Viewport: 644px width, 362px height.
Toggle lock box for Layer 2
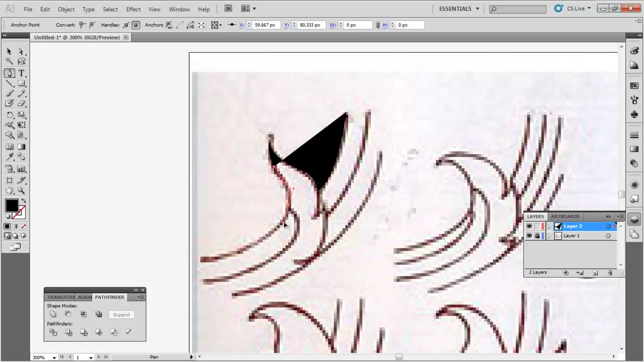coord(537,226)
